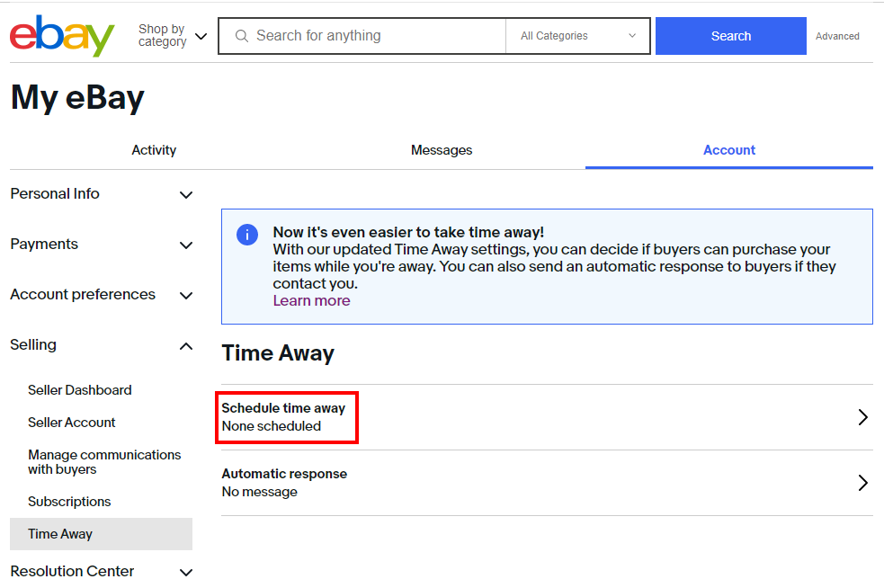Screen dimensions: 884x588
Task: Open the All Categories dropdown
Action: tap(578, 36)
